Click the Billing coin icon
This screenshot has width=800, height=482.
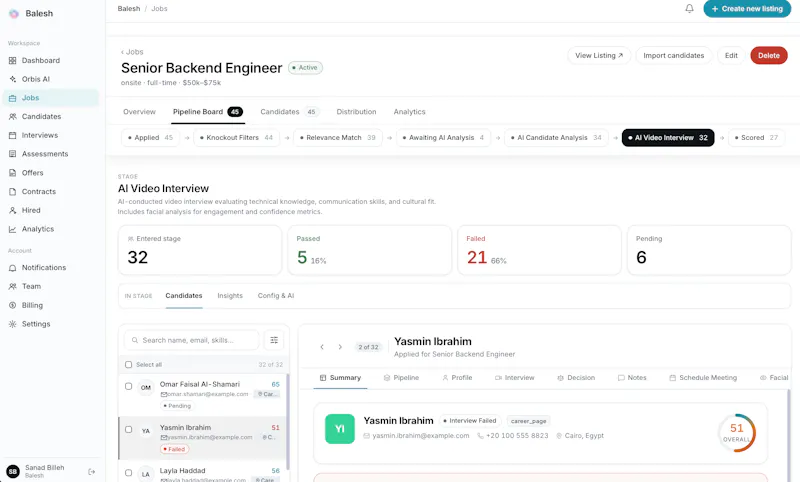[x=13, y=306]
